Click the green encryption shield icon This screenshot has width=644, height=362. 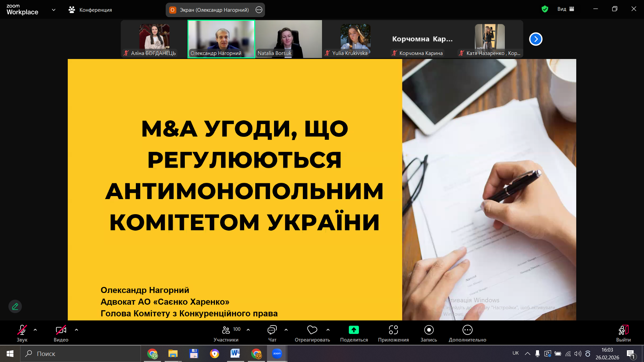pos(545,9)
